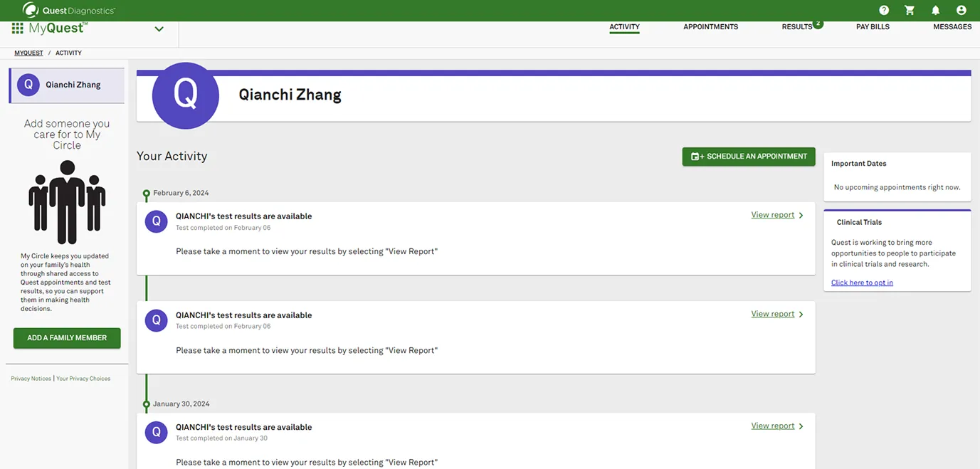Click chevron beside first February 06 View report

click(801, 216)
